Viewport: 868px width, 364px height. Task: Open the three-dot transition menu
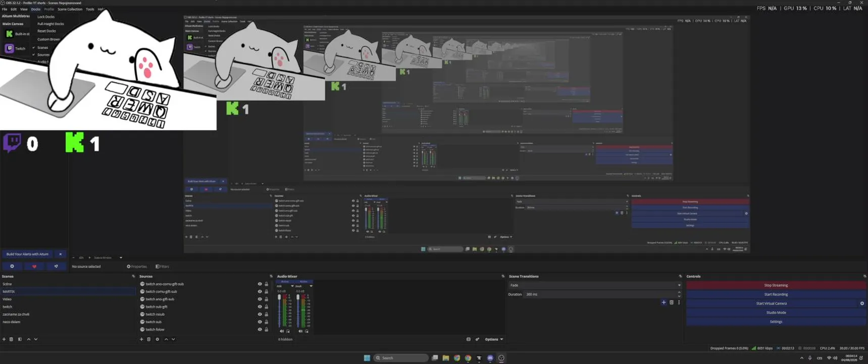point(679,302)
